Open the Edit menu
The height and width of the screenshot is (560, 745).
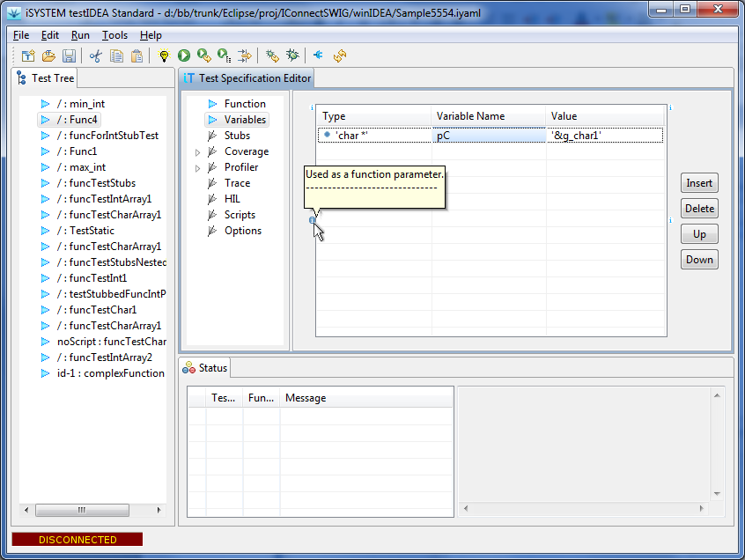pos(50,35)
